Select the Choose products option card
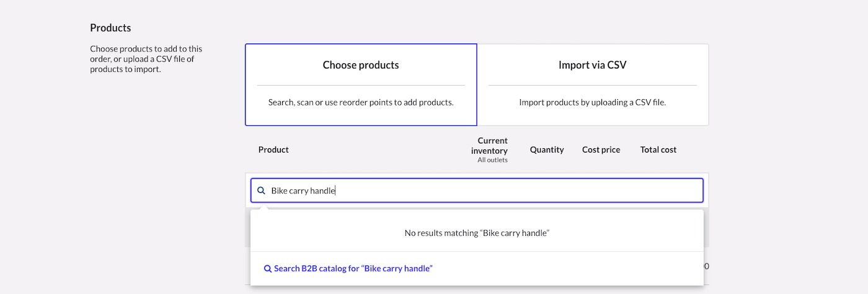Image resolution: width=868 pixels, height=294 pixels. [361, 84]
